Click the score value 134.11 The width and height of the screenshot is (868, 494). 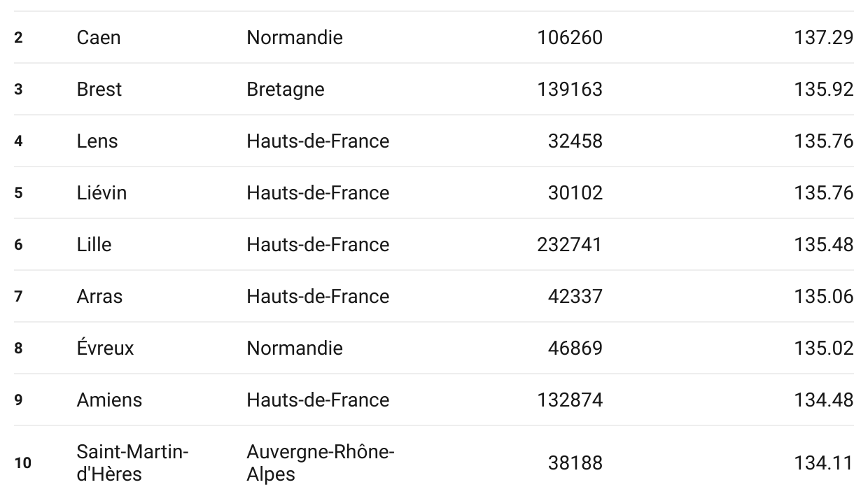tap(824, 463)
